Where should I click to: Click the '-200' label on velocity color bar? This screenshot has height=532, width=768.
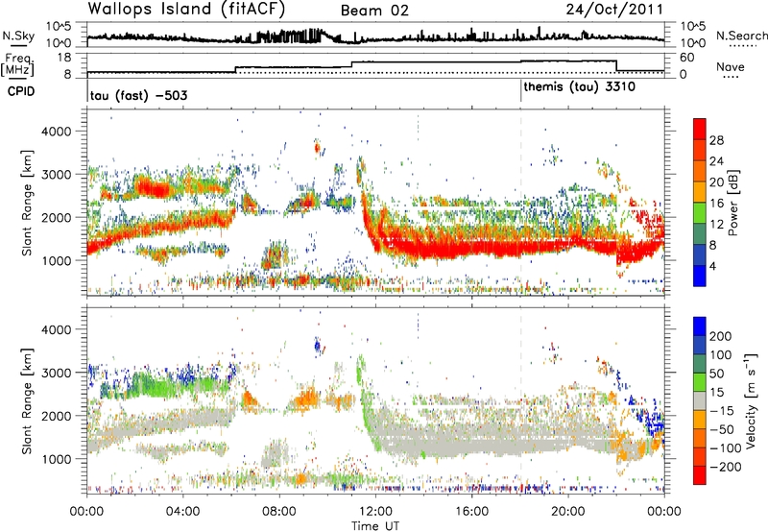725,467
